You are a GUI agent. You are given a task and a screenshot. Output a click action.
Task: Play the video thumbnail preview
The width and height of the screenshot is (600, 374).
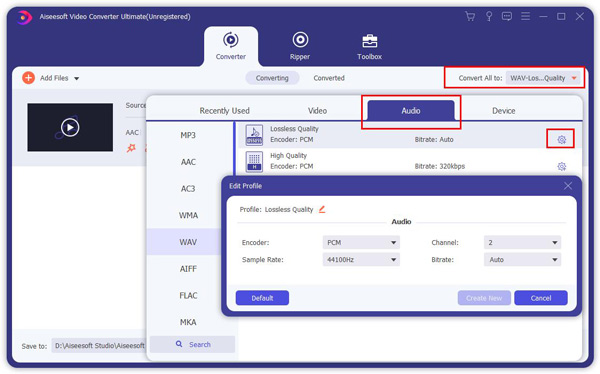(x=70, y=127)
